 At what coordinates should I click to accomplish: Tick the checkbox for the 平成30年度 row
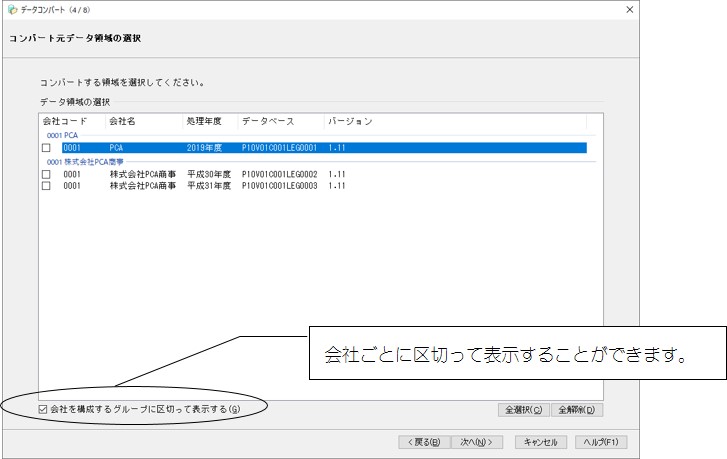[x=46, y=174]
